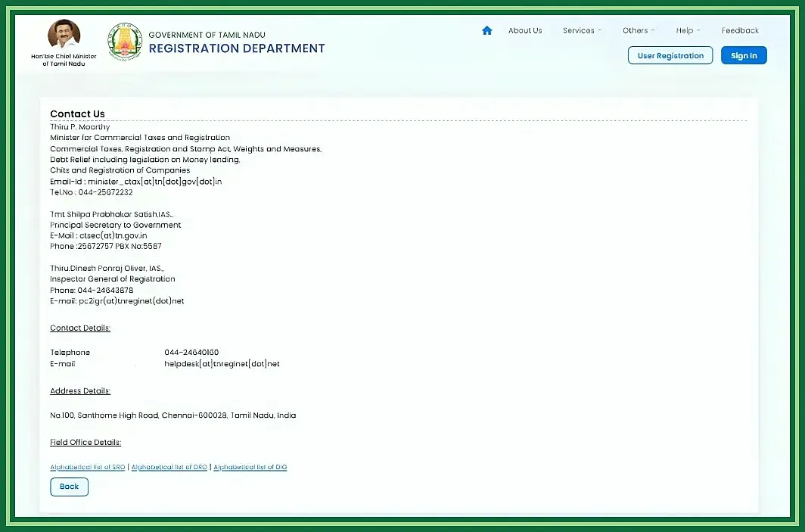The image size is (805, 532).
Task: Click the Field Office Details heading
Action: pyautogui.click(x=85, y=442)
